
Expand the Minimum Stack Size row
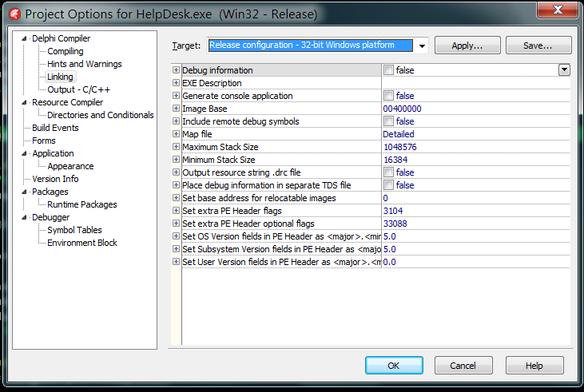[x=177, y=160]
